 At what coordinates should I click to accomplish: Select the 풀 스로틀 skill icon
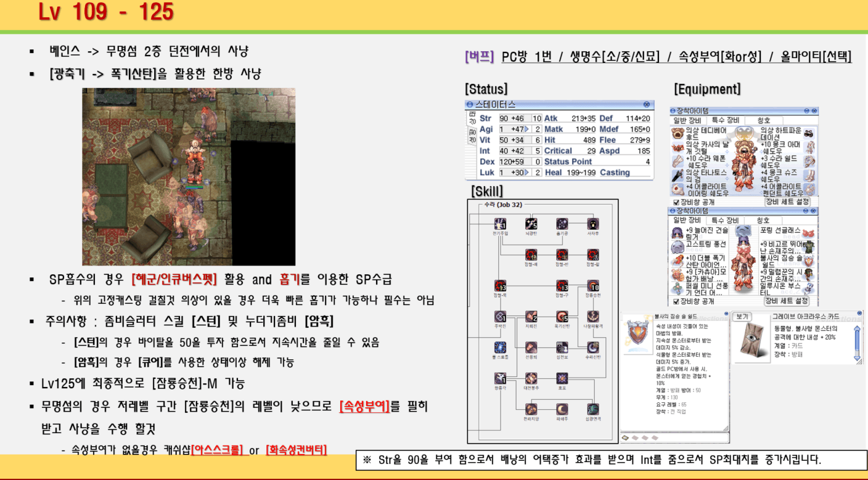click(500, 348)
